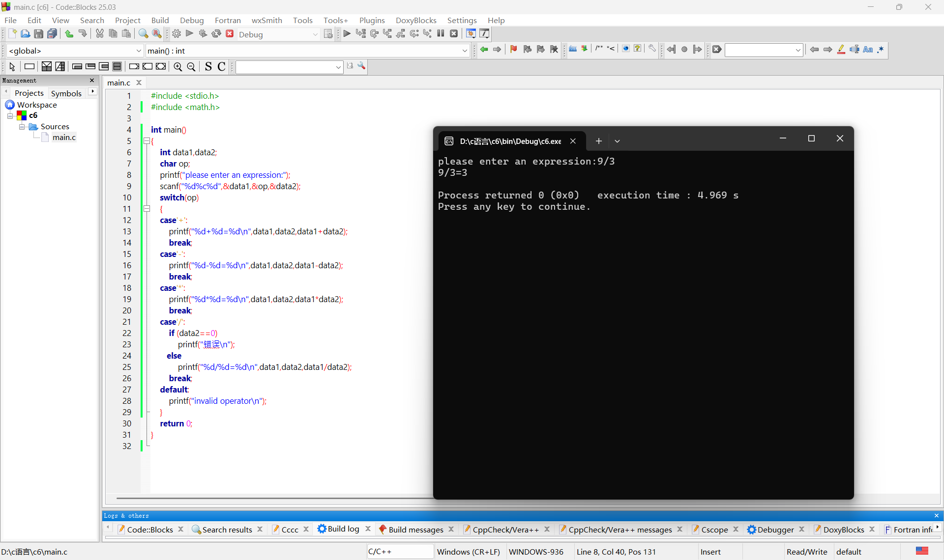Image resolution: width=944 pixels, height=560 pixels.
Task: Collapse the switch block fold at line 11
Action: pyautogui.click(x=147, y=209)
